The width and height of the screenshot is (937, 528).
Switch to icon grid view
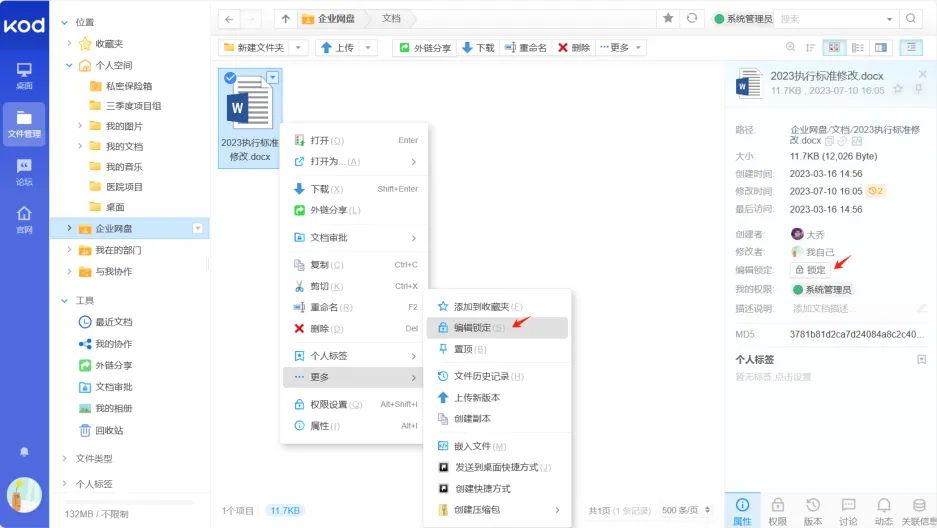(x=834, y=47)
